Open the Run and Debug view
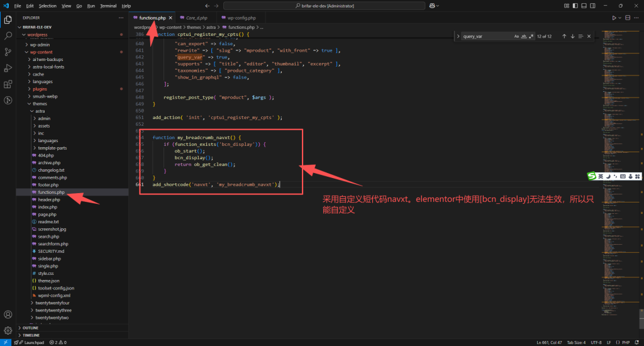Viewport: 644px width, 346px height. [x=8, y=68]
